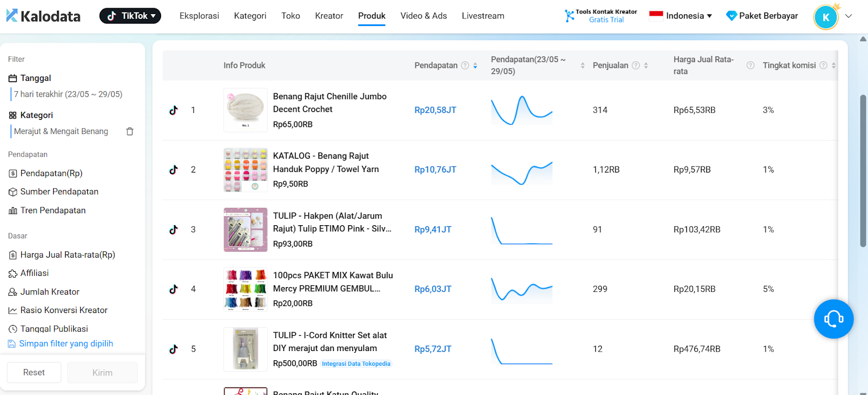
Task: Click the Tingkat komisi help icon
Action: pos(823,65)
